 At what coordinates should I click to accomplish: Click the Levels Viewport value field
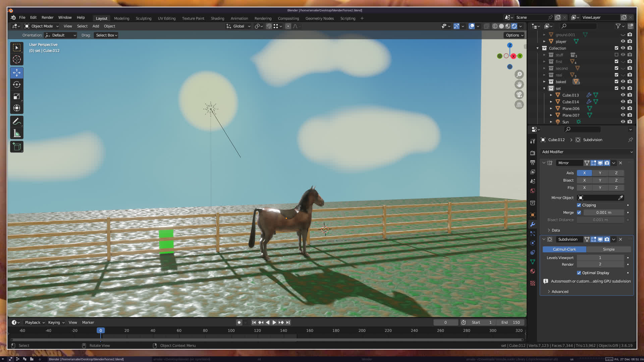(600, 258)
